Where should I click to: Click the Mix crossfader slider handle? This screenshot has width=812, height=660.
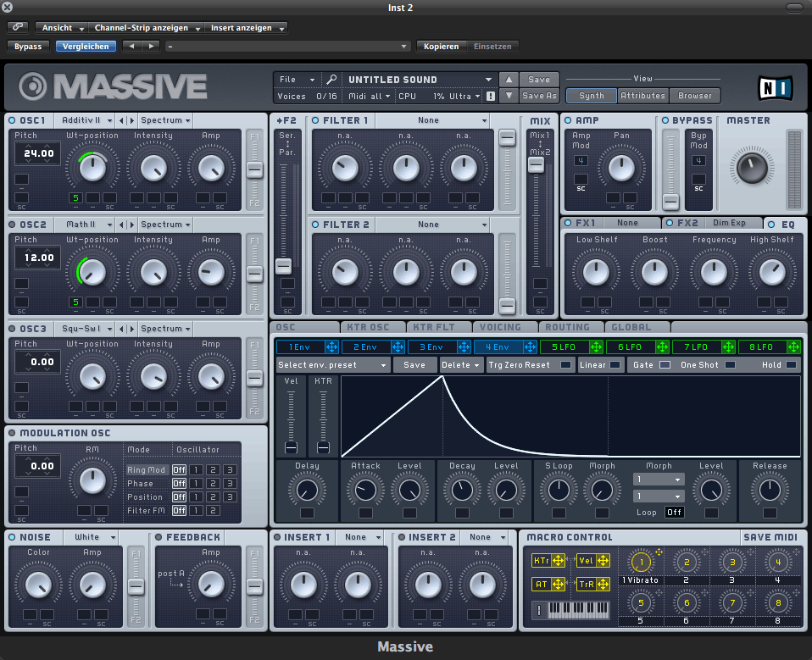click(x=536, y=165)
